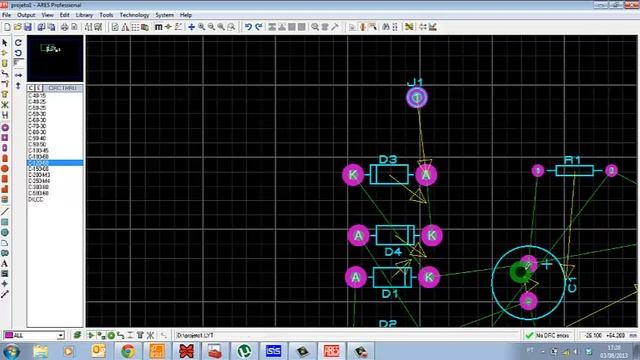Click the 'C' button above the pad list
The image size is (640, 360).
31,88
